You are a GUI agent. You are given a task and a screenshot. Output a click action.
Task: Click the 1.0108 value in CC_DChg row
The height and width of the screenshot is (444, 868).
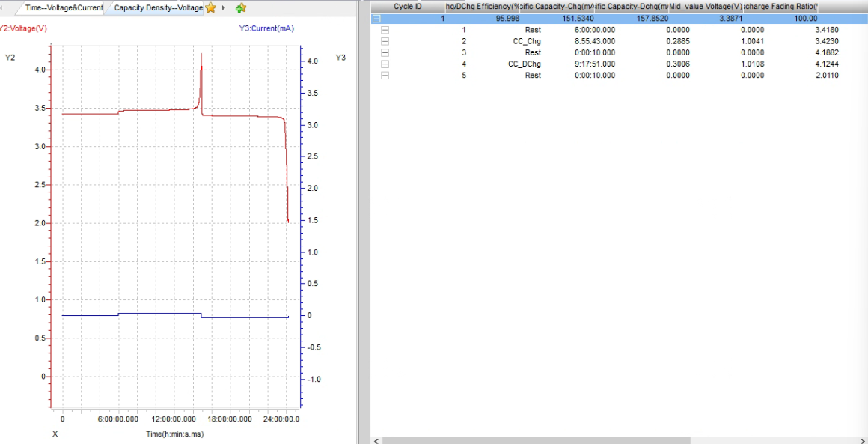752,64
